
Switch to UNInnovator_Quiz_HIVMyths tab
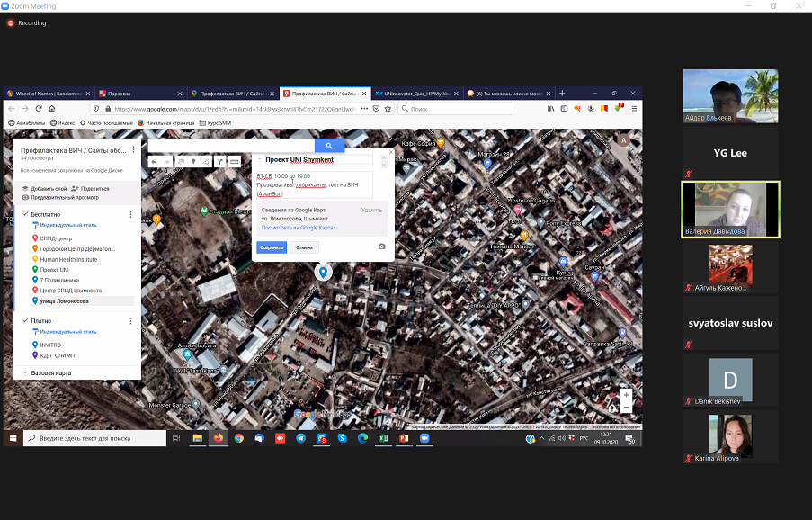point(415,94)
